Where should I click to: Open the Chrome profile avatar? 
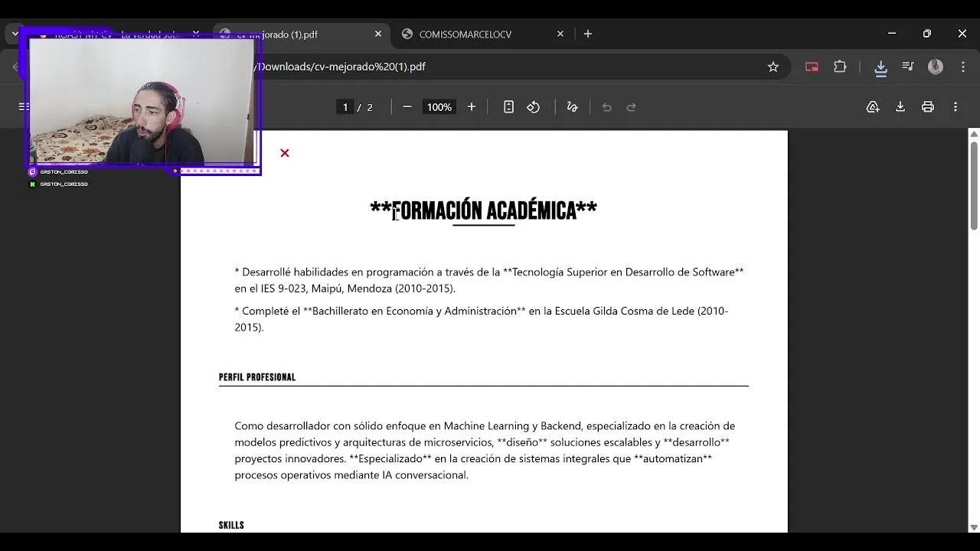(936, 67)
